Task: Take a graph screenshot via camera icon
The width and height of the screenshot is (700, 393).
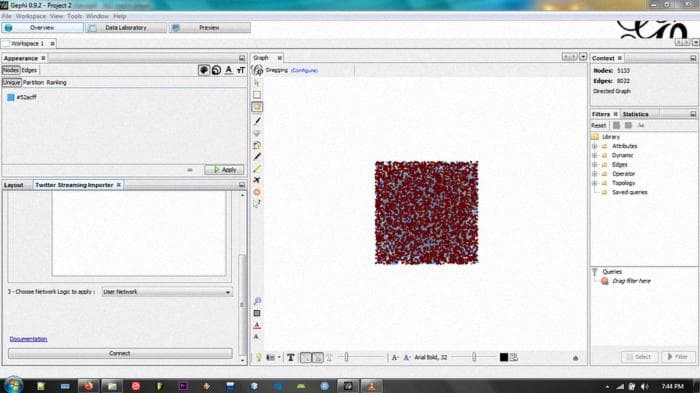Action: pos(271,357)
